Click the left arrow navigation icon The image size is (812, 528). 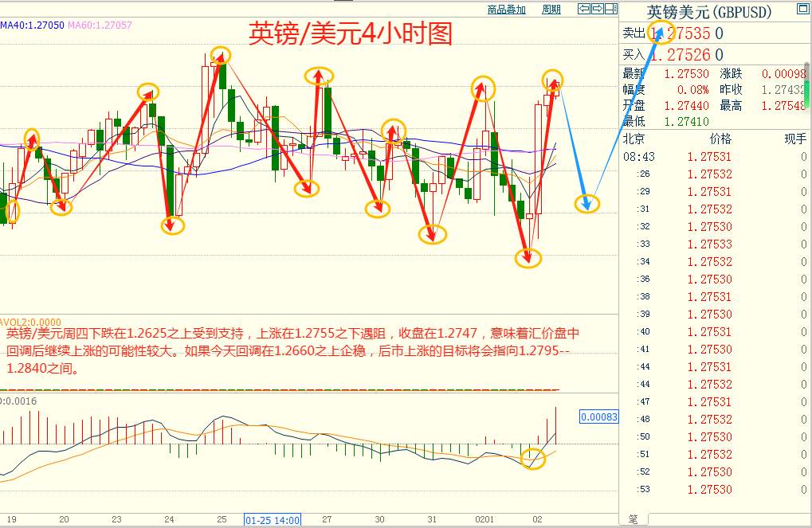click(x=584, y=8)
